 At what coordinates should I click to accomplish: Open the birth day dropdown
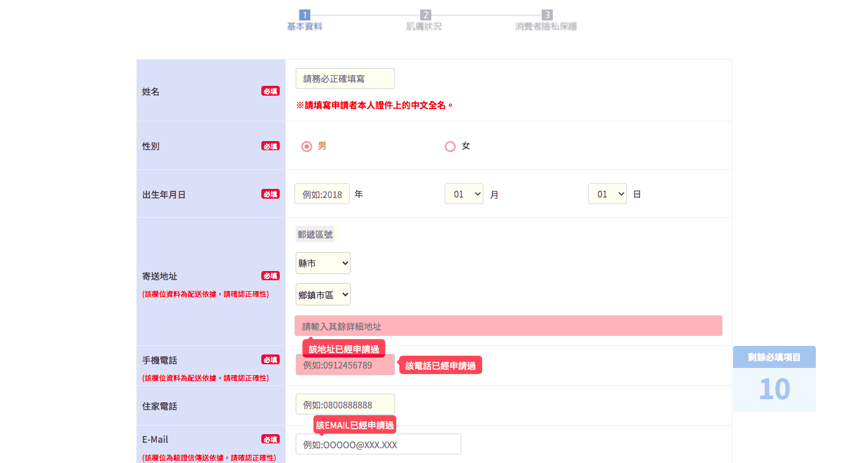[x=607, y=194]
